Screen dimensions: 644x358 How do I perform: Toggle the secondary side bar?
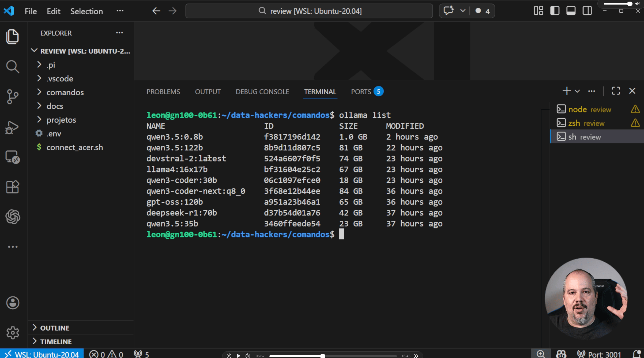click(x=587, y=11)
